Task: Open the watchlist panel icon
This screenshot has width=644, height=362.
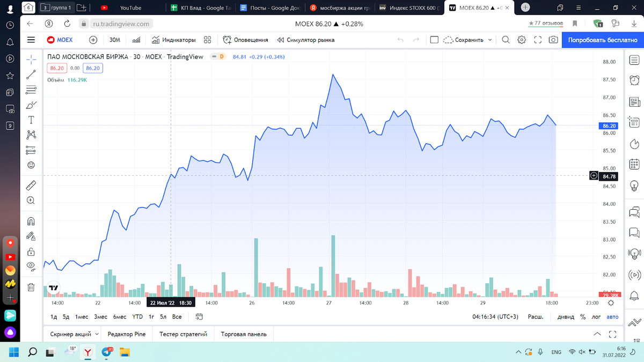Action: pyautogui.click(x=635, y=60)
